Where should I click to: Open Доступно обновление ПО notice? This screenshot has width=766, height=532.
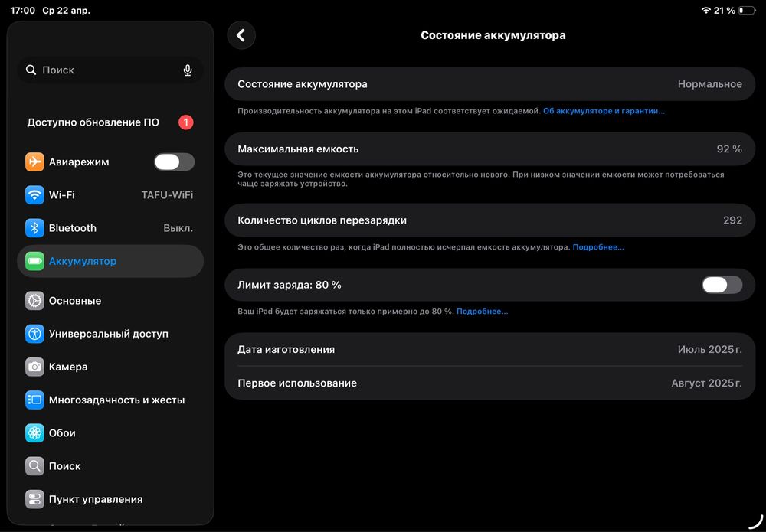[x=110, y=122]
